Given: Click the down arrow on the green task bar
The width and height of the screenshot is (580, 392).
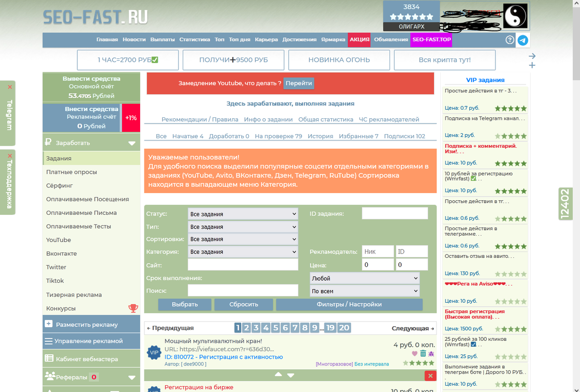Looking at the screenshot, I should tap(290, 375).
